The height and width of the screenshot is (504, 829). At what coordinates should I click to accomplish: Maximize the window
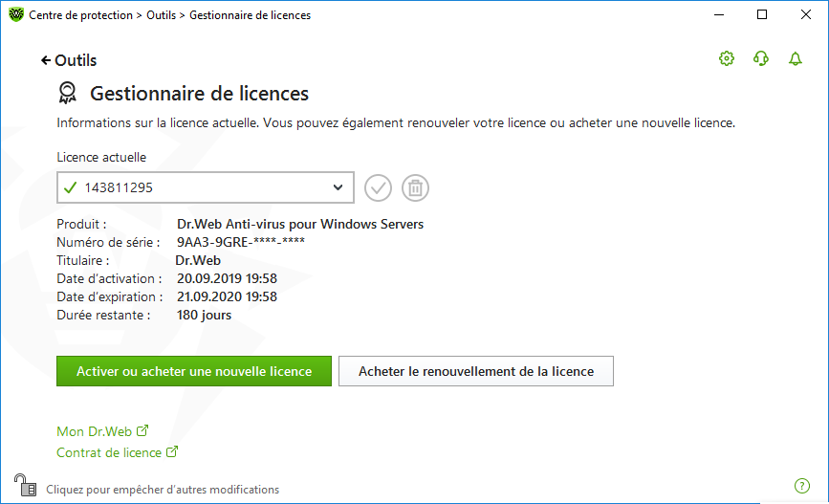pyautogui.click(x=762, y=14)
